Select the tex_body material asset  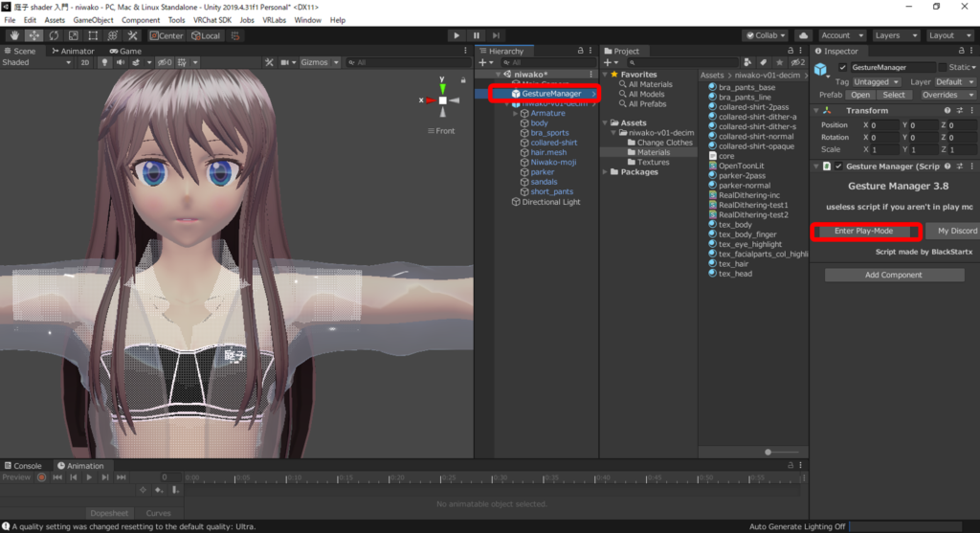tap(735, 225)
